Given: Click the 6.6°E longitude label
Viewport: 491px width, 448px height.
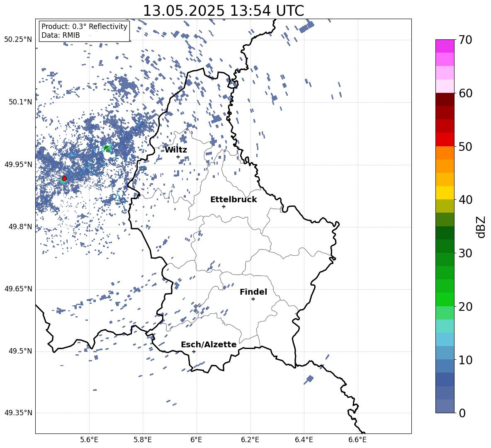Looking at the screenshot, I should 357,440.
